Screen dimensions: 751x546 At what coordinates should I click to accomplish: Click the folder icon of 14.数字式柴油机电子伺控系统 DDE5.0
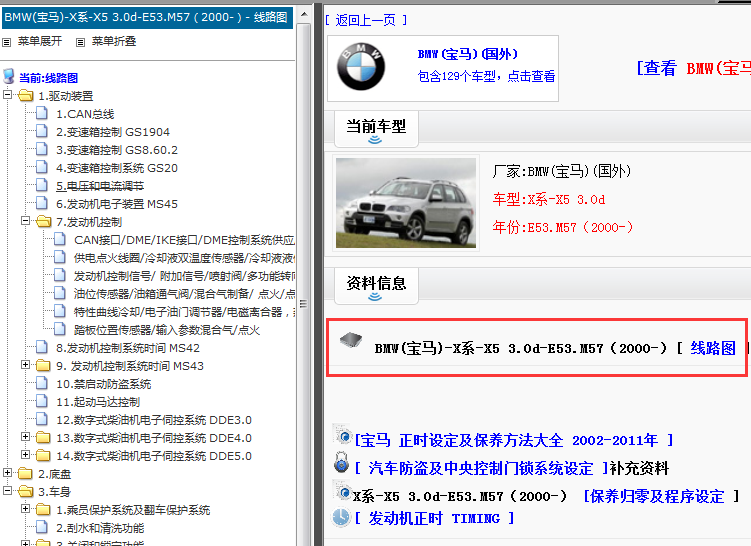coord(43,455)
